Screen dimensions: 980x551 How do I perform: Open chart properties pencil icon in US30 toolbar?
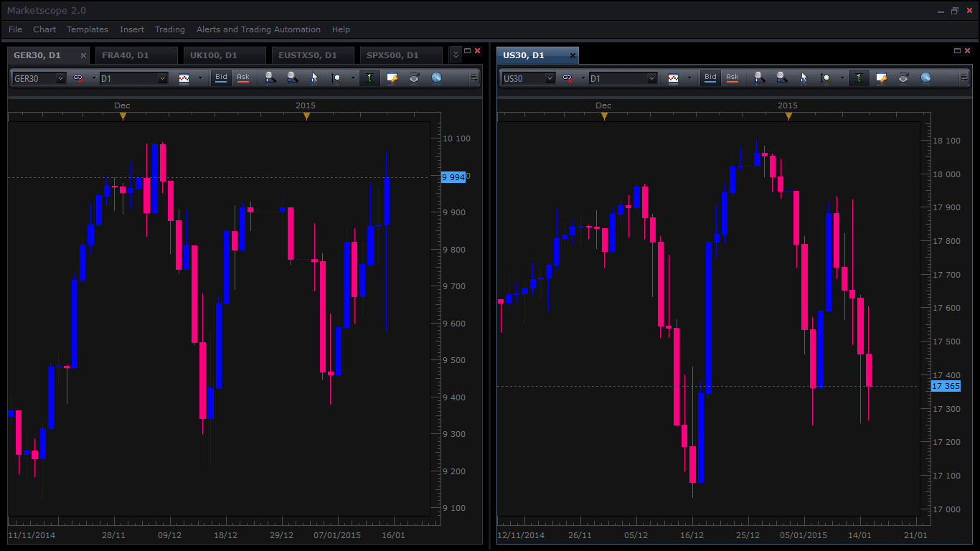pos(881,78)
